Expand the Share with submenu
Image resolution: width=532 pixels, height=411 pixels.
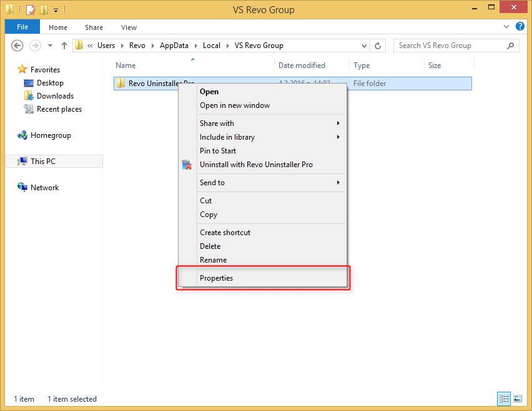pyautogui.click(x=262, y=123)
